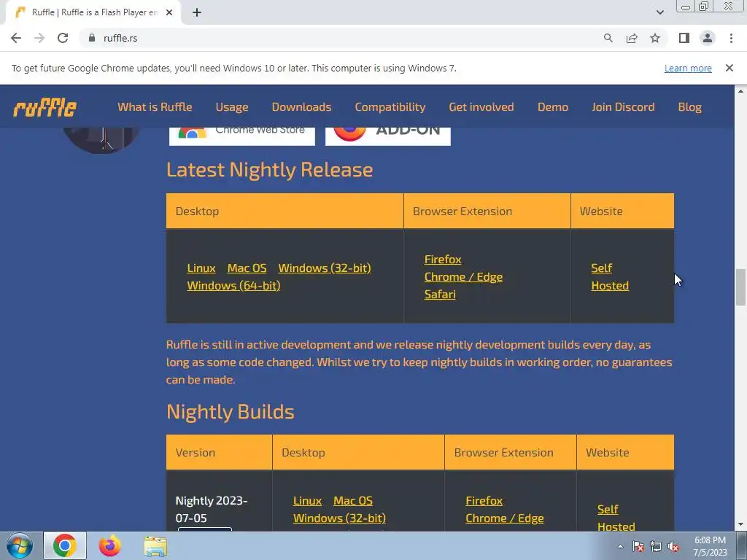This screenshot has width=747, height=560.
Task: Click the share page icon
Action: 632,38
